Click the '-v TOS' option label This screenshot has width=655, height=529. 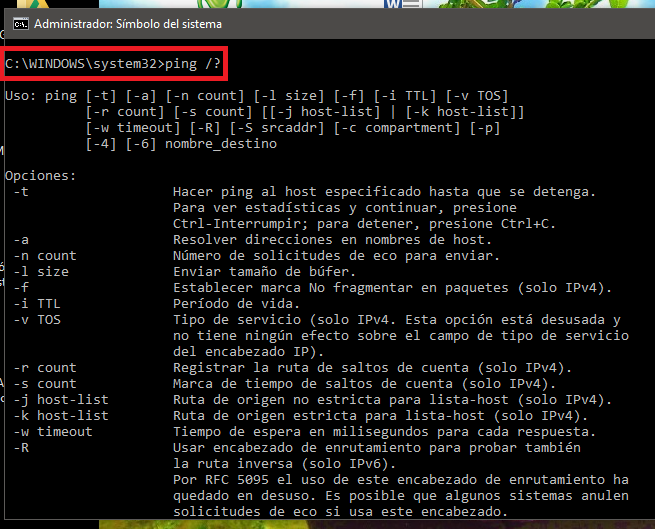[x=37, y=320]
